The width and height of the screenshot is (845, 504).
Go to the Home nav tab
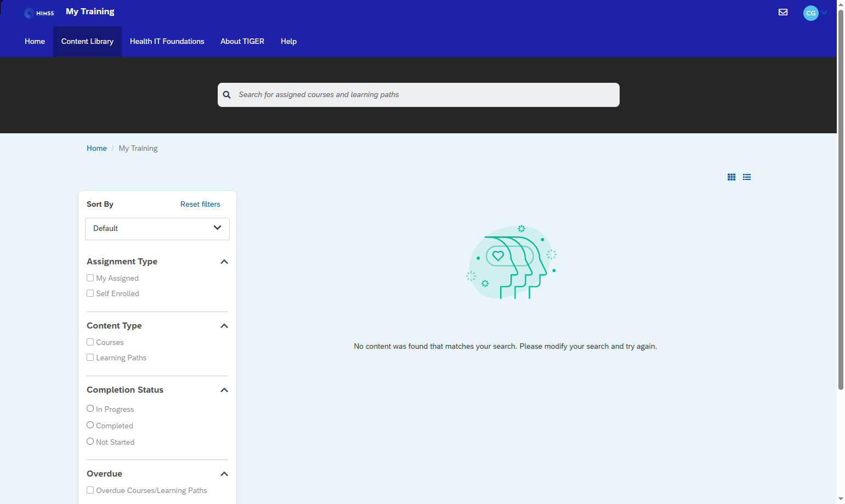tap(35, 41)
